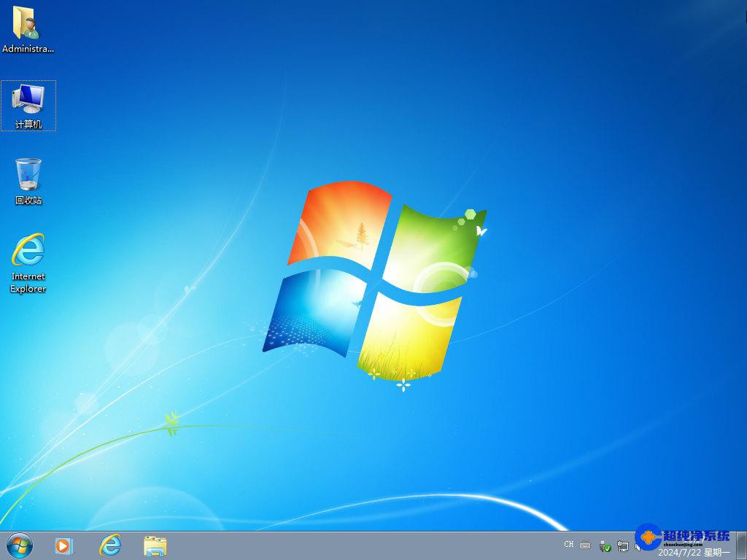
Task: Open the Administrator folder on the desktop
Action: 28,26
